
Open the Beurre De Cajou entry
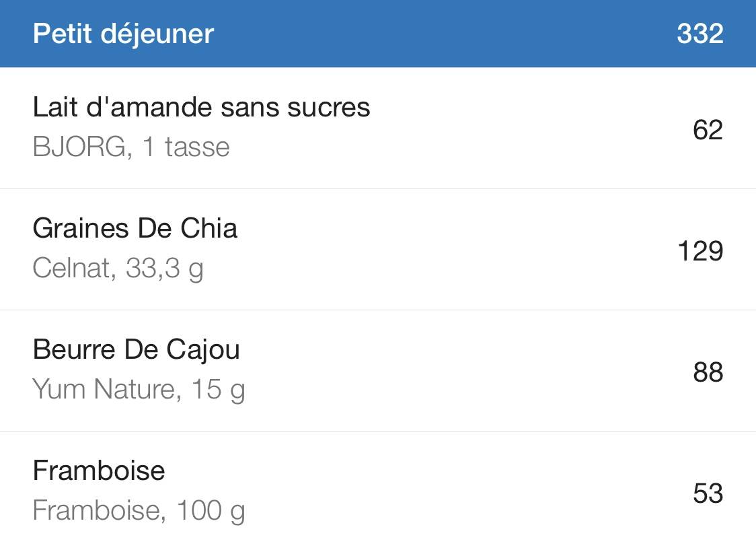(x=378, y=370)
